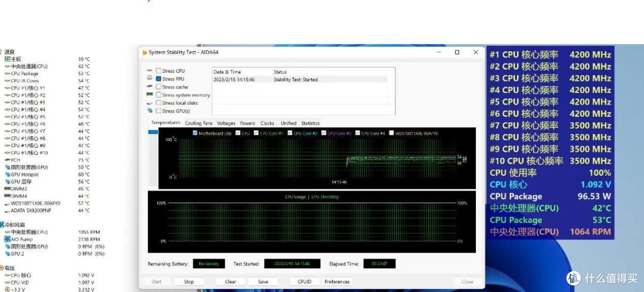
Task: Click the icon beside GPU Hotspot
Action: point(7,174)
